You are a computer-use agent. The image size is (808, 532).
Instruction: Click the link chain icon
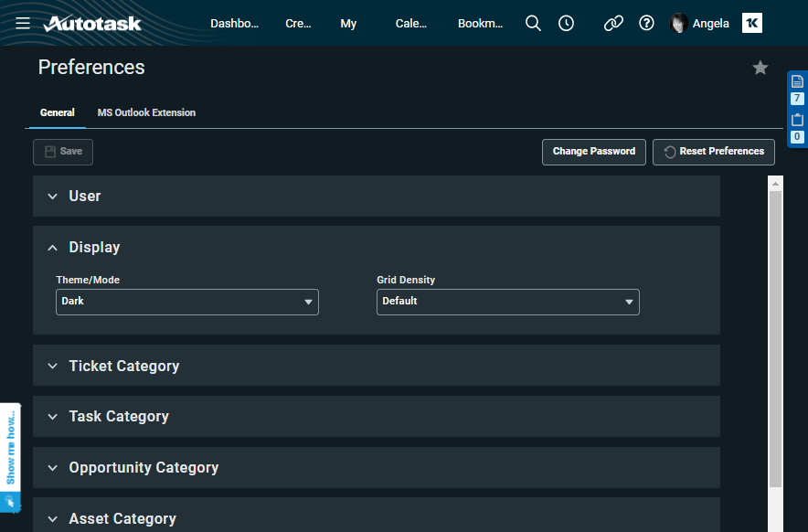[x=613, y=24]
